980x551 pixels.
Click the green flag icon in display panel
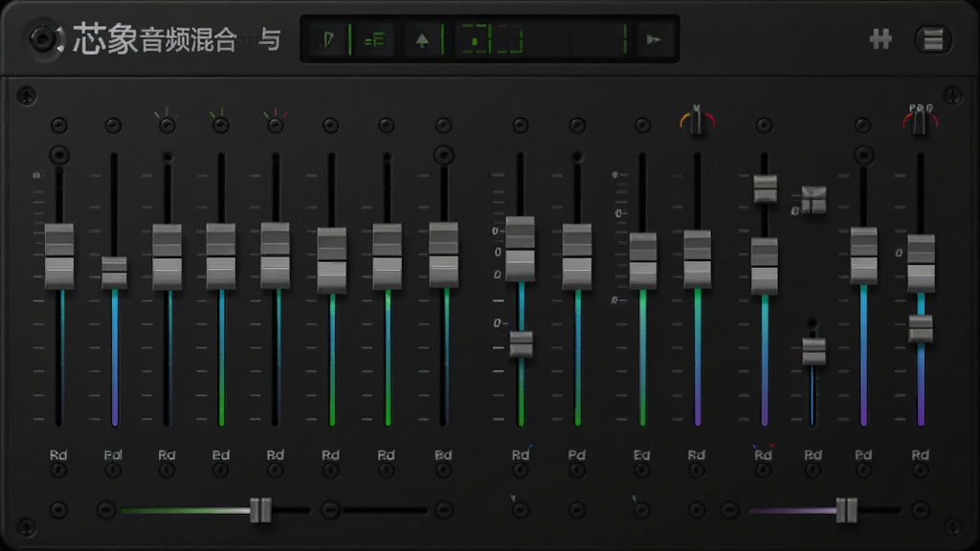tap(329, 40)
